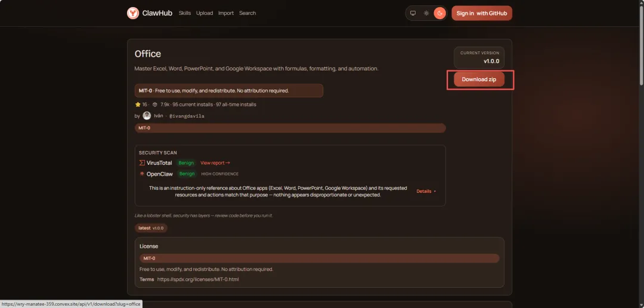Open the Import nav item
Image resolution: width=644 pixels, height=308 pixels.
226,13
